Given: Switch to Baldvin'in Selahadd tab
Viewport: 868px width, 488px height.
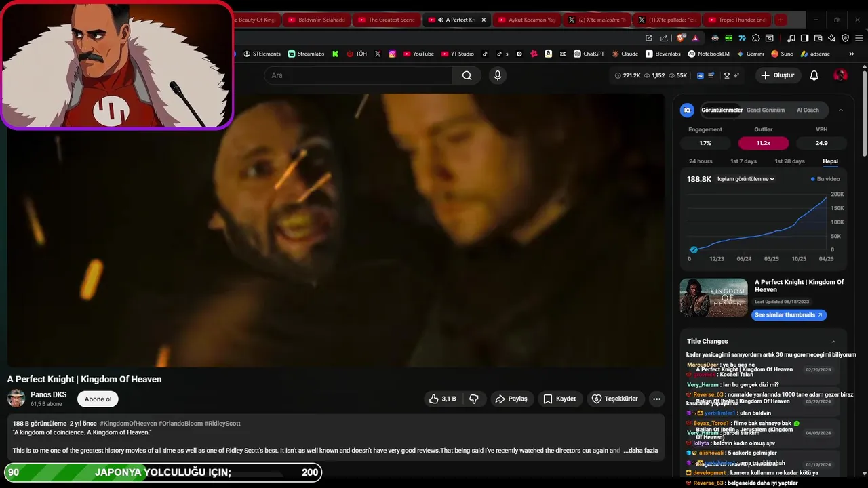Looking at the screenshot, I should coord(315,20).
